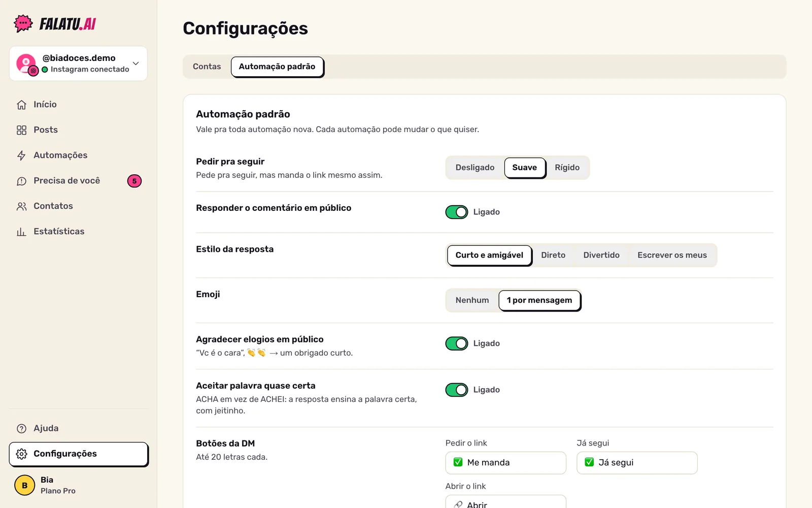Click the Botões da DM label

click(225, 443)
